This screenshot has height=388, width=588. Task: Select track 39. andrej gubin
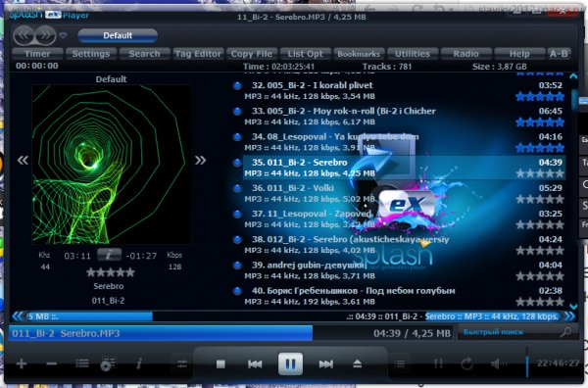coord(403,270)
